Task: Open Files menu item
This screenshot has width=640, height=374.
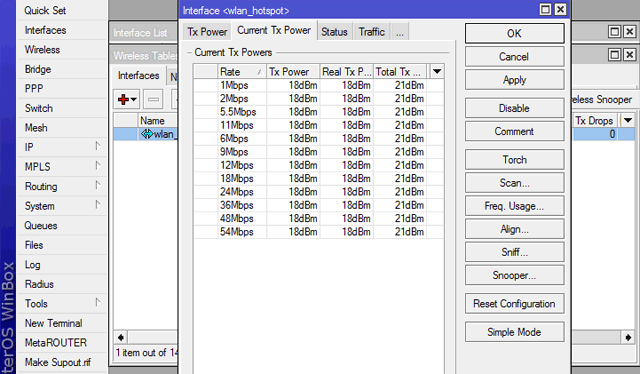Action: (x=62, y=245)
